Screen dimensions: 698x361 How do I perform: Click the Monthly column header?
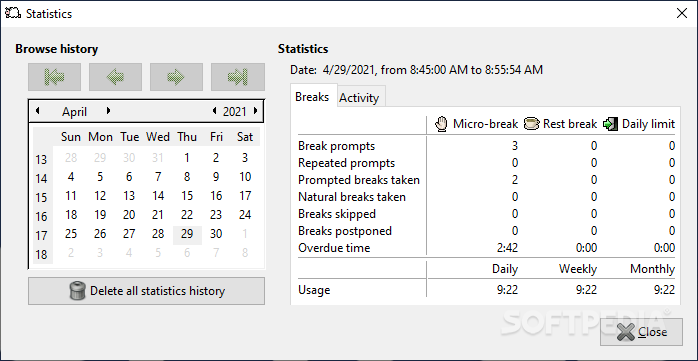[x=653, y=269]
